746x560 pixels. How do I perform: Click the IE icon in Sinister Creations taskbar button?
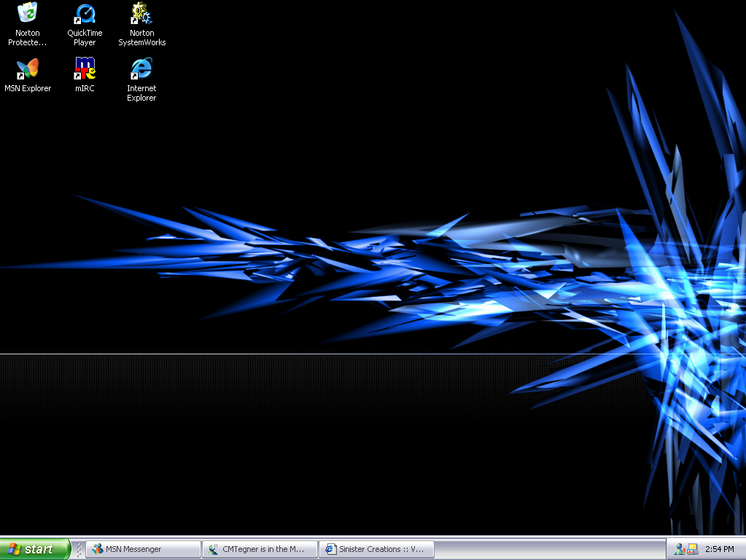pyautogui.click(x=330, y=549)
